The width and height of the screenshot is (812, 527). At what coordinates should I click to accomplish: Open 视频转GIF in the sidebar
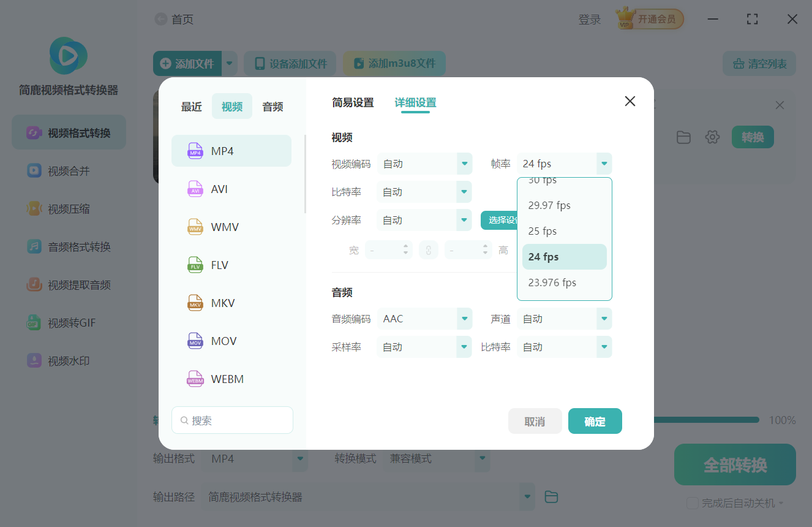click(x=69, y=323)
